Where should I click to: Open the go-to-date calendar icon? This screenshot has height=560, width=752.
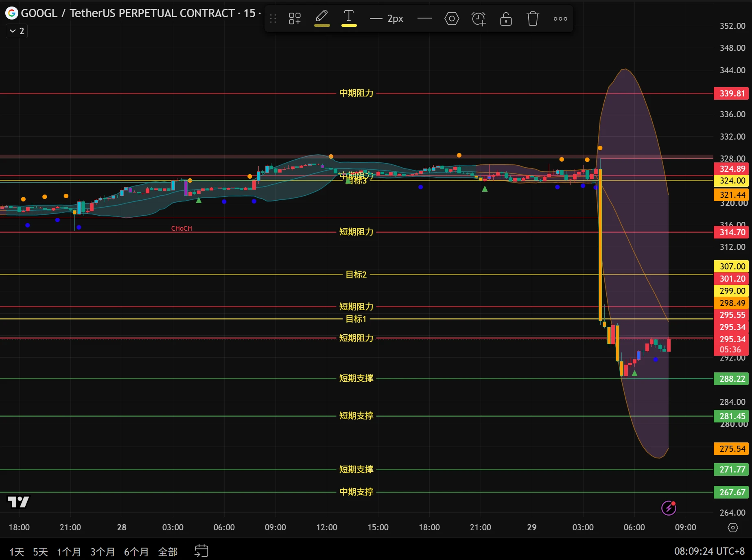(x=201, y=551)
